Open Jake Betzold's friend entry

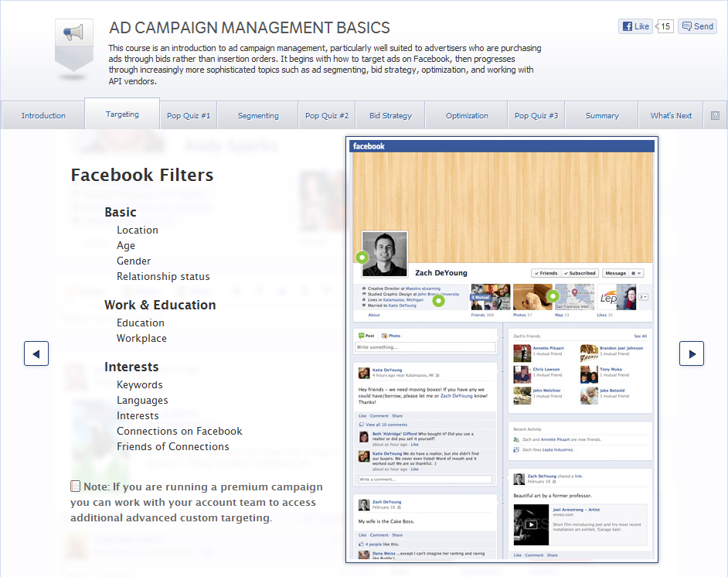pos(604,396)
